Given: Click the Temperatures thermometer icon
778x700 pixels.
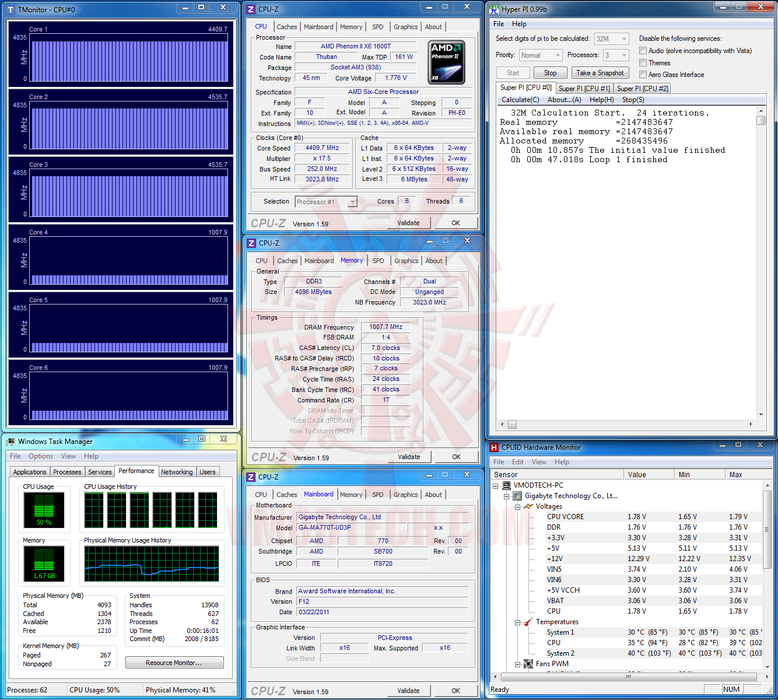Looking at the screenshot, I should click(x=528, y=622).
